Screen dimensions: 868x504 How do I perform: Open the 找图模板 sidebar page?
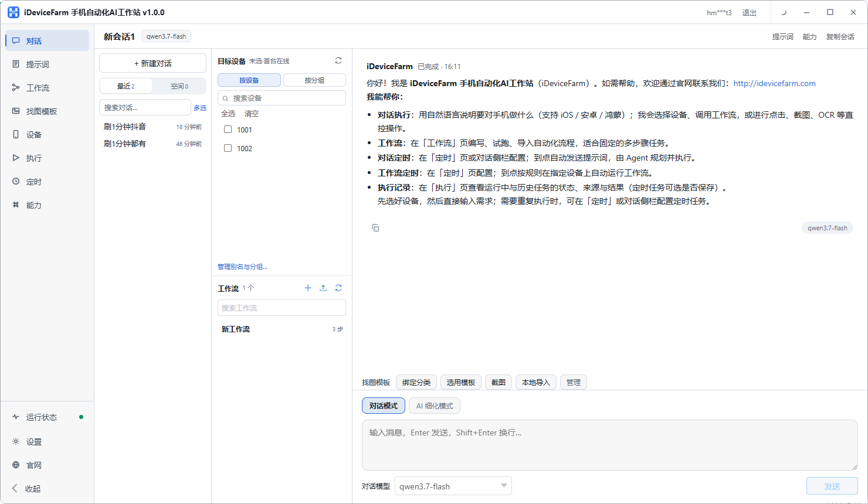[x=47, y=111]
